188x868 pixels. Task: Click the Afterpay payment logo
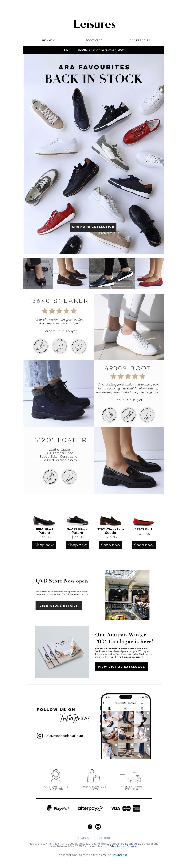(90, 808)
